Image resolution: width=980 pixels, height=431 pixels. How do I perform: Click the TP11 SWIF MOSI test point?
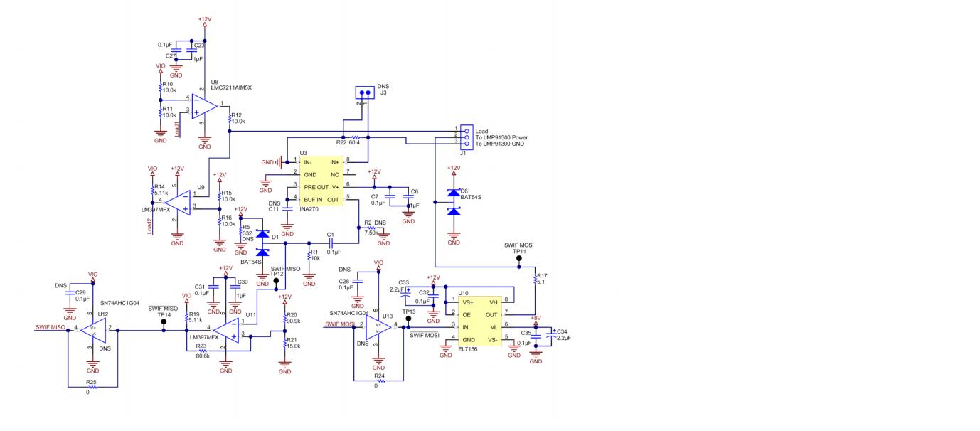[x=518, y=260]
